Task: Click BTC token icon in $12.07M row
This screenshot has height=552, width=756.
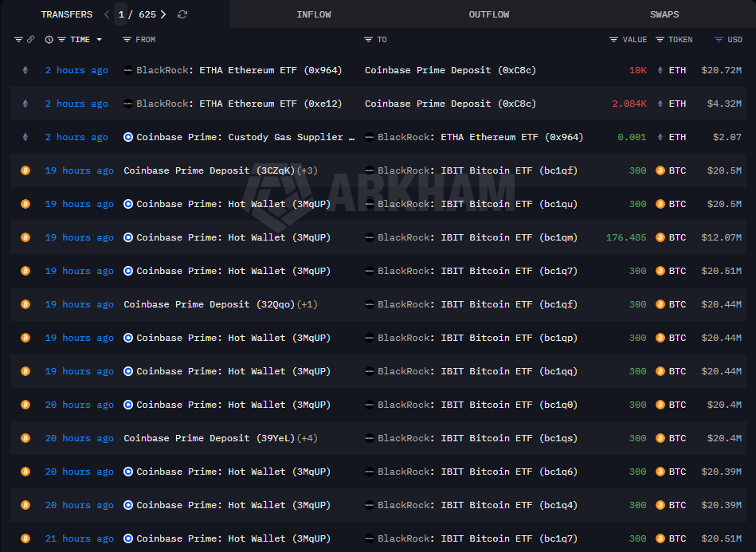Action: pyautogui.click(x=660, y=237)
